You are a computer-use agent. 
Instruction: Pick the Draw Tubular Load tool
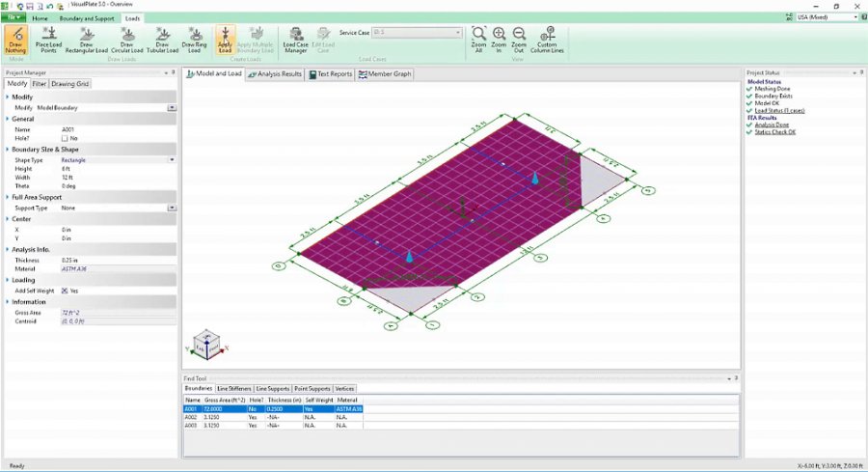click(162, 40)
